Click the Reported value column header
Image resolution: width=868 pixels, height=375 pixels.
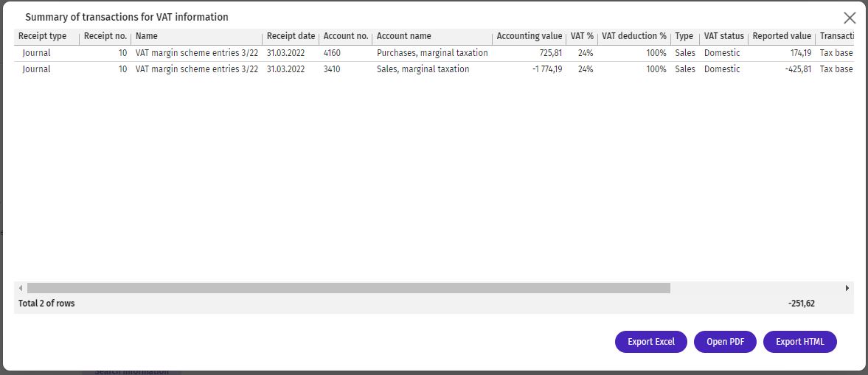tap(782, 36)
